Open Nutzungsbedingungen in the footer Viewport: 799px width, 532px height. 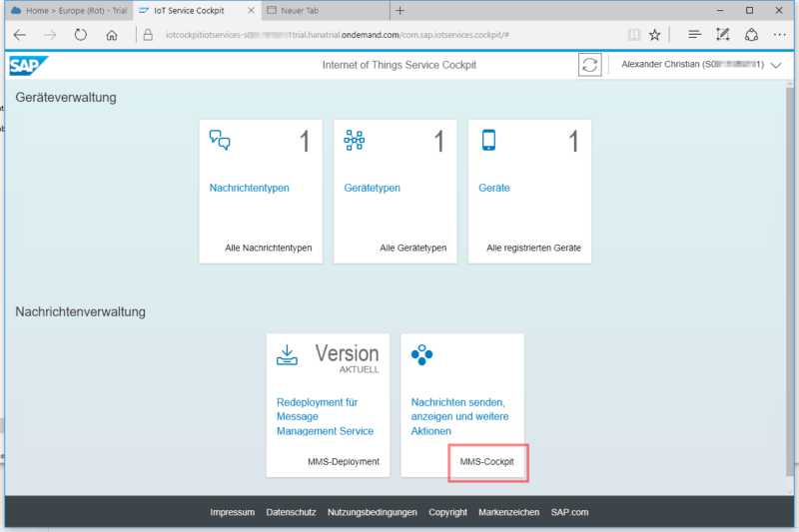coord(372,512)
